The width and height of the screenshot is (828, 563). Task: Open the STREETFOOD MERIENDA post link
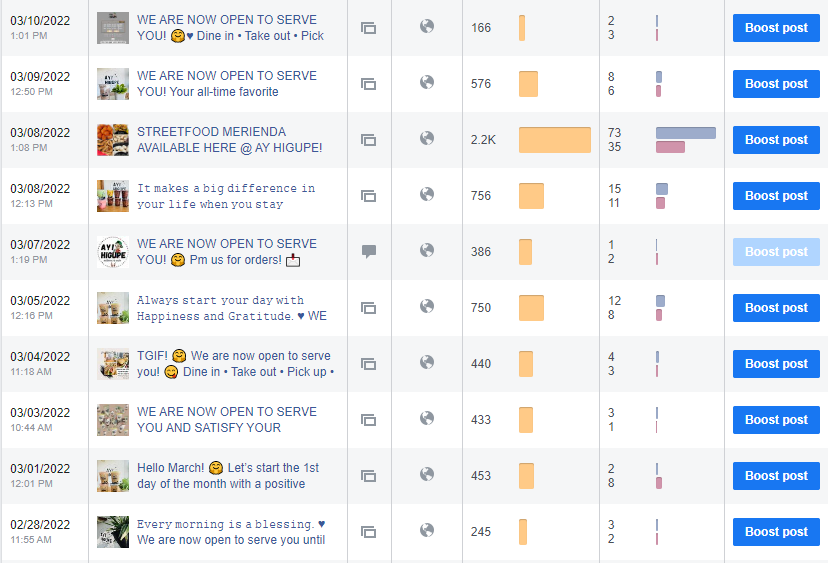coord(229,140)
